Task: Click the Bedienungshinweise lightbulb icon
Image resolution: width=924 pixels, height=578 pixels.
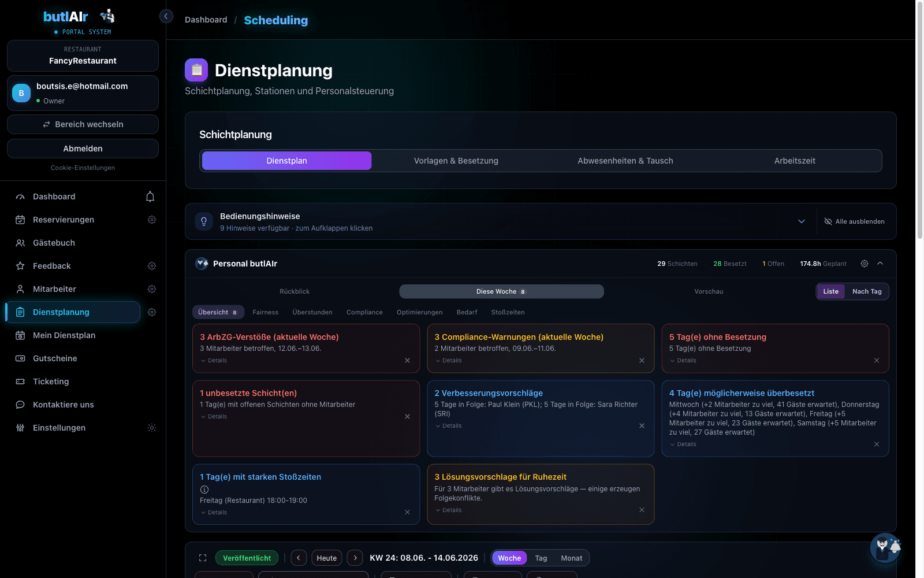Action: pyautogui.click(x=204, y=221)
